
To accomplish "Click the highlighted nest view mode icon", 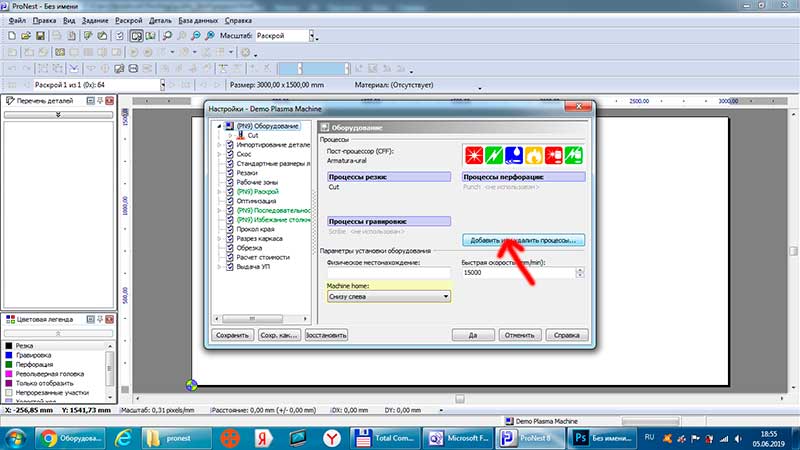I will point(136,36).
